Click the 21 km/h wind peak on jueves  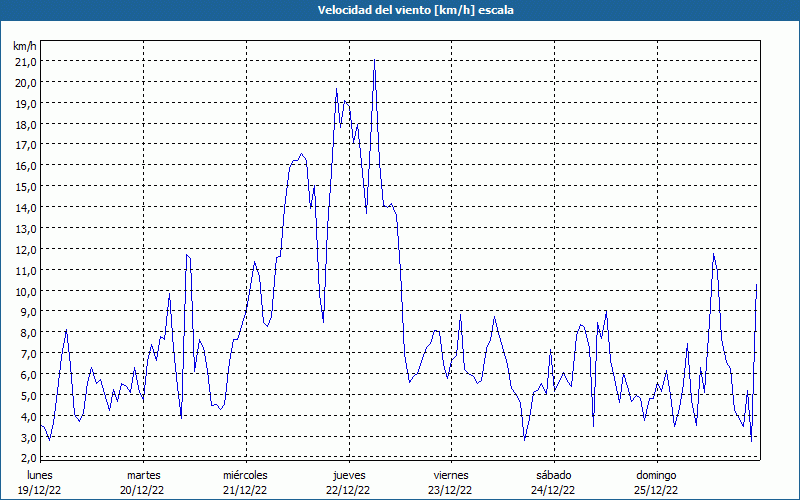[374, 60]
